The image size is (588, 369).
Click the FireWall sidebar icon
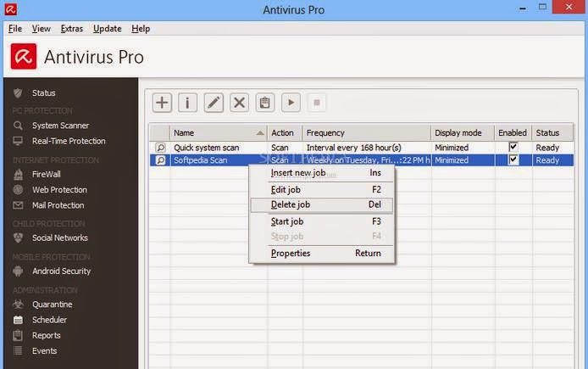(18, 174)
